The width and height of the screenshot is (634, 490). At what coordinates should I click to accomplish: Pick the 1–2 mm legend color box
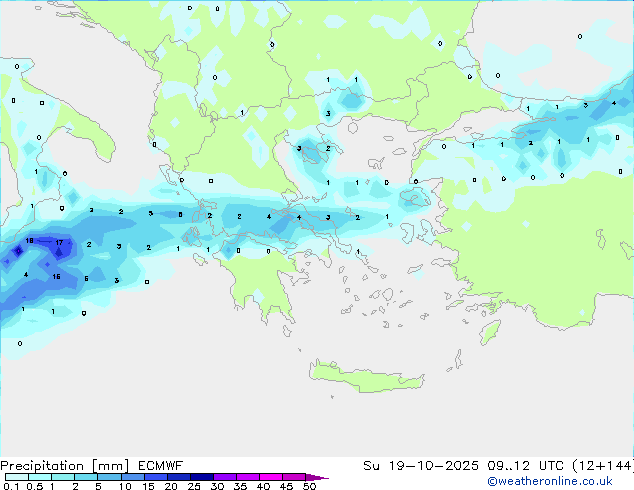(x=63, y=477)
